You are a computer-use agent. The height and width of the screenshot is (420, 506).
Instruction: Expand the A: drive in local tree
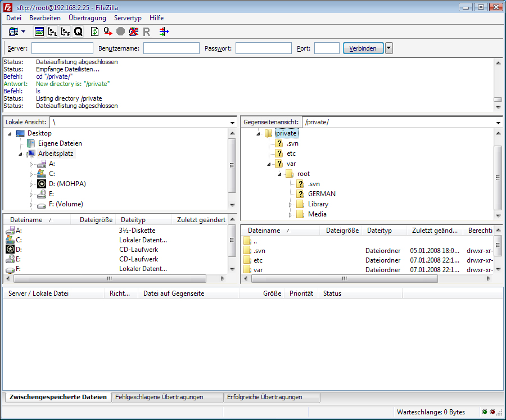pos(31,164)
